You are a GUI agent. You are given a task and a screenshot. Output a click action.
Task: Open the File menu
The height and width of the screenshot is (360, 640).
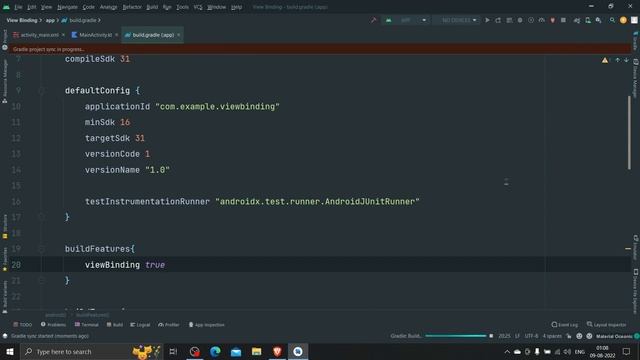tap(18, 7)
